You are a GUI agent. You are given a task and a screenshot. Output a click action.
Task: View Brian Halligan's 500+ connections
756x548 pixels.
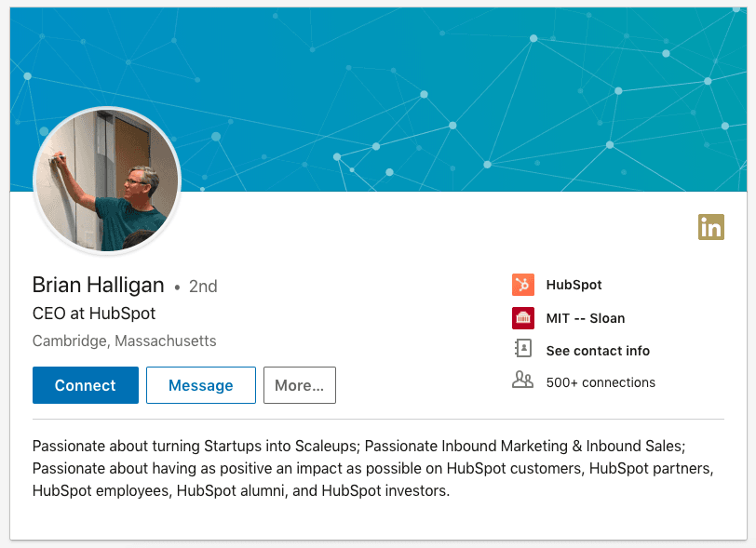point(600,381)
